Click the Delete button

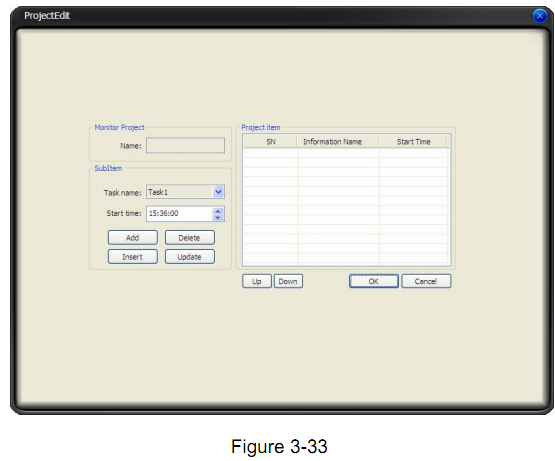190,238
